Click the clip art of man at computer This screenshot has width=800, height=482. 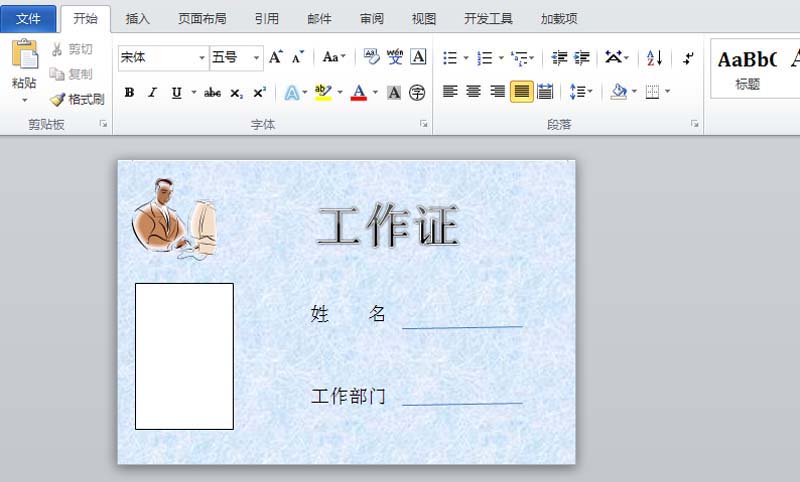(x=174, y=218)
